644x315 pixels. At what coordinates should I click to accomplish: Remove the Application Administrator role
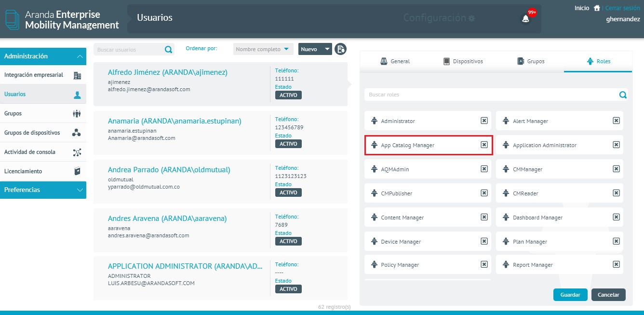616,145
